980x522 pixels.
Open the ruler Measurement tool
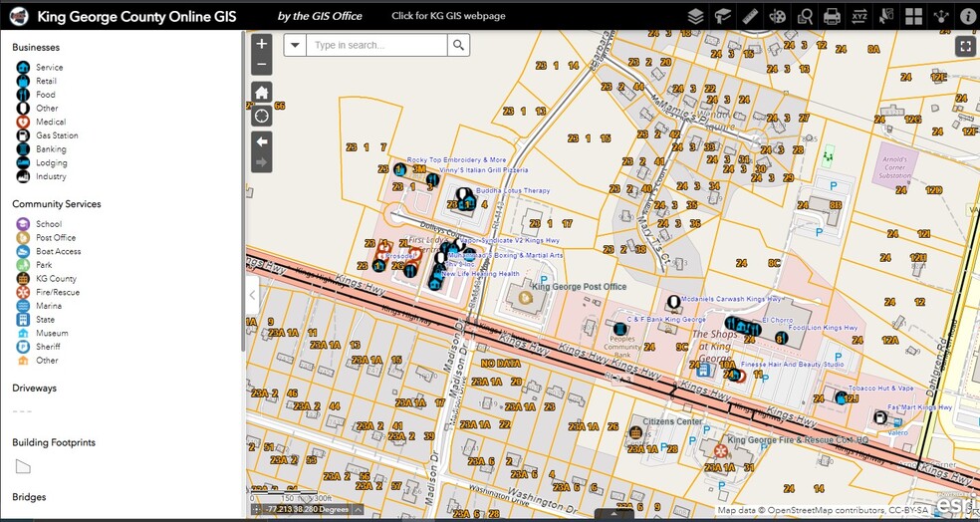tap(750, 16)
